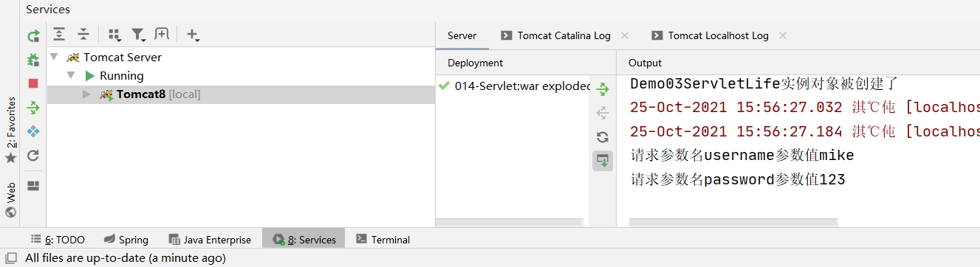Viewport: 980px width, 267px height.
Task: Toggle Scroll to End in output
Action: tap(603, 160)
